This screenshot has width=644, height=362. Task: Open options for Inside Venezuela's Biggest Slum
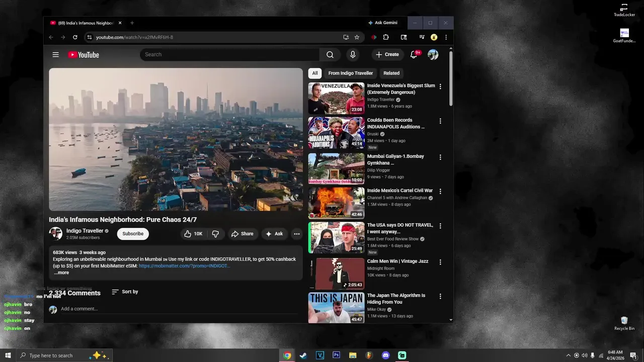pos(440,86)
